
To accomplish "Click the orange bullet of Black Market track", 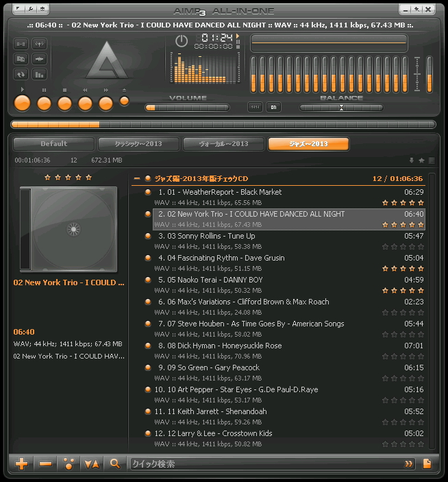I will (148, 192).
